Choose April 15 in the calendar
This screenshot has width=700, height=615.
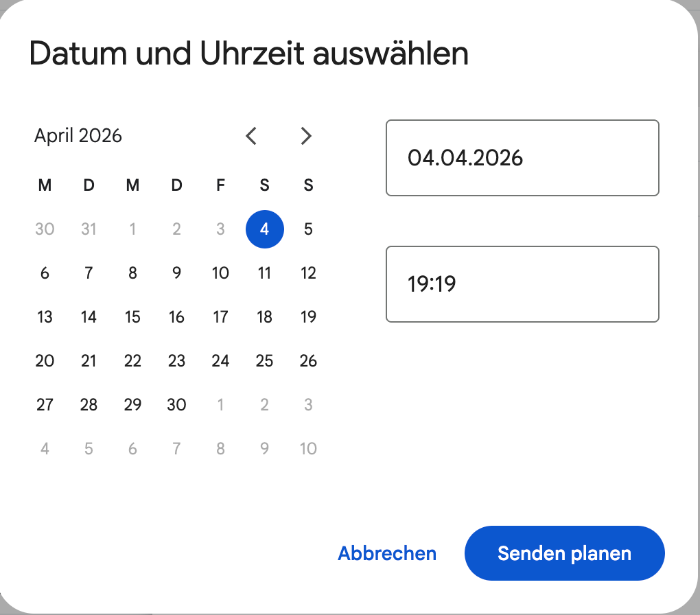pyautogui.click(x=132, y=317)
